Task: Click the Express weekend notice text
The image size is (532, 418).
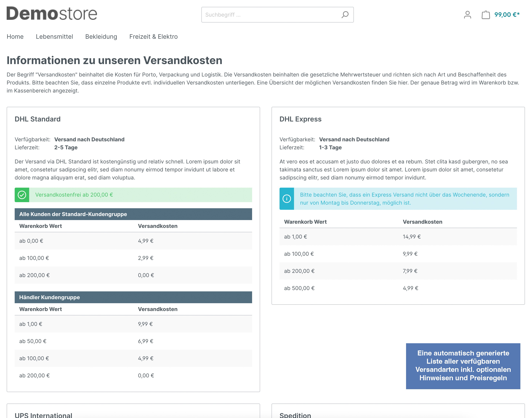Action: 404,199
